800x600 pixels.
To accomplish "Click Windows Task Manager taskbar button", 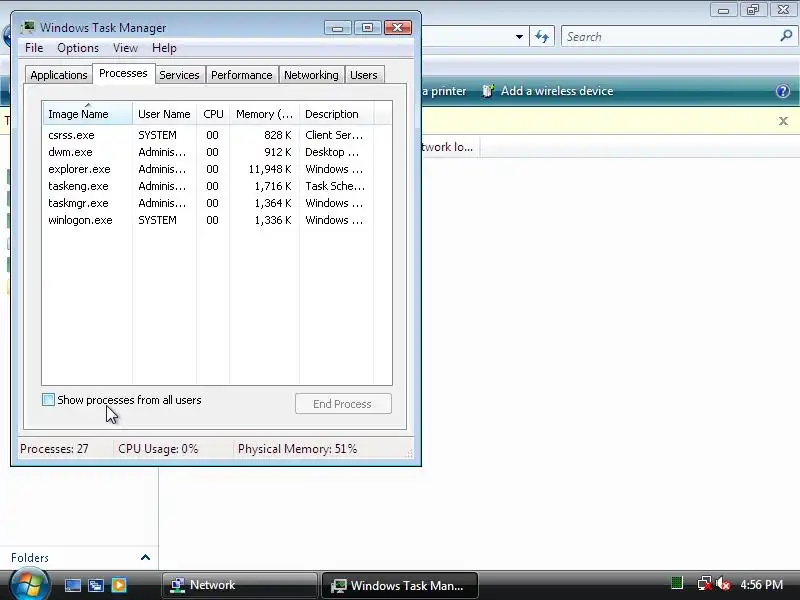I will tap(399, 585).
